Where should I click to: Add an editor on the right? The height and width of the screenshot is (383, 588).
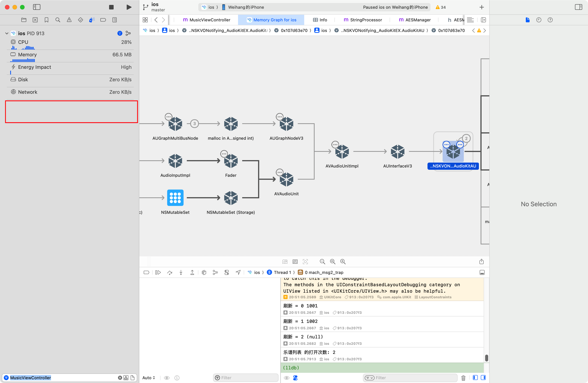483,20
